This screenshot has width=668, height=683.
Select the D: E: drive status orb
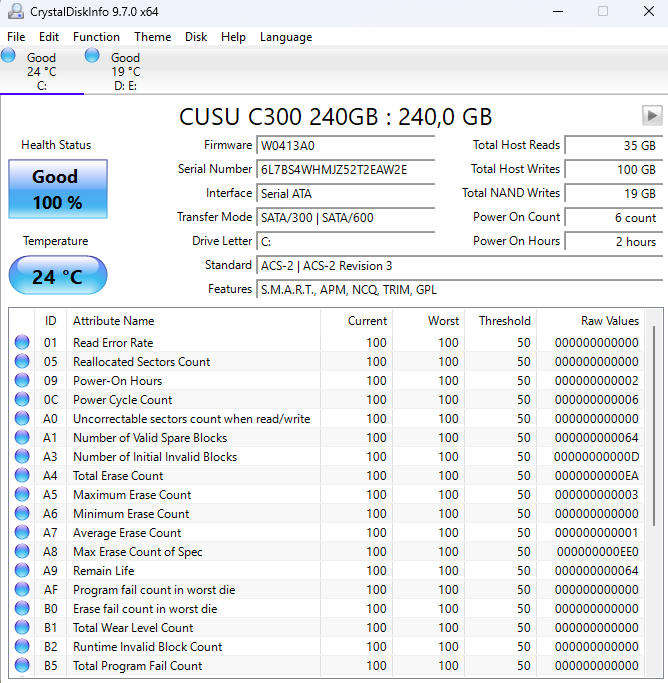coord(92,55)
